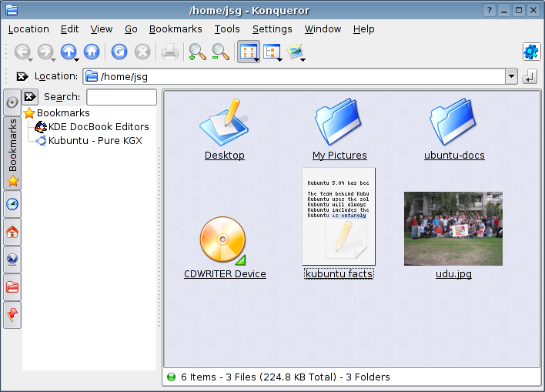This screenshot has height=392, width=545.
Task: Open the preview button dropdown arrow
Action: [x=303, y=60]
